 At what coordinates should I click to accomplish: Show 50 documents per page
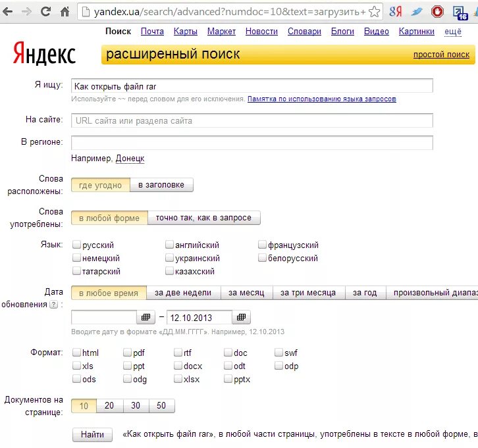(162, 406)
